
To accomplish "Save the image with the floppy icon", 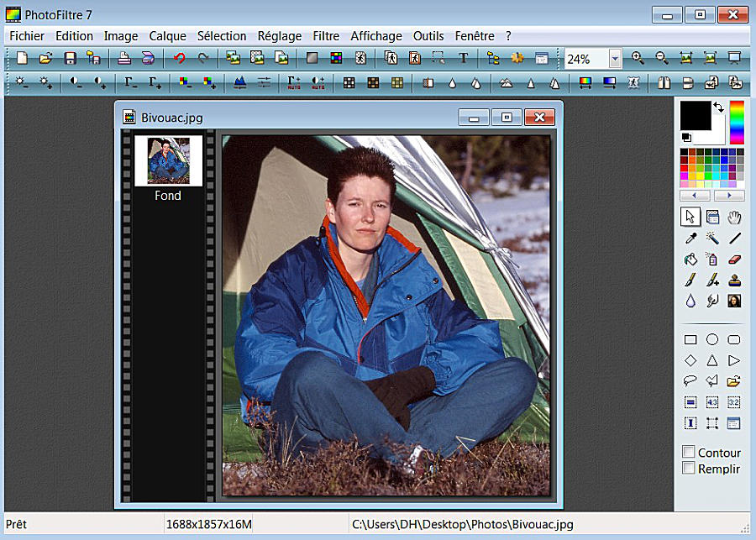I will pos(71,58).
